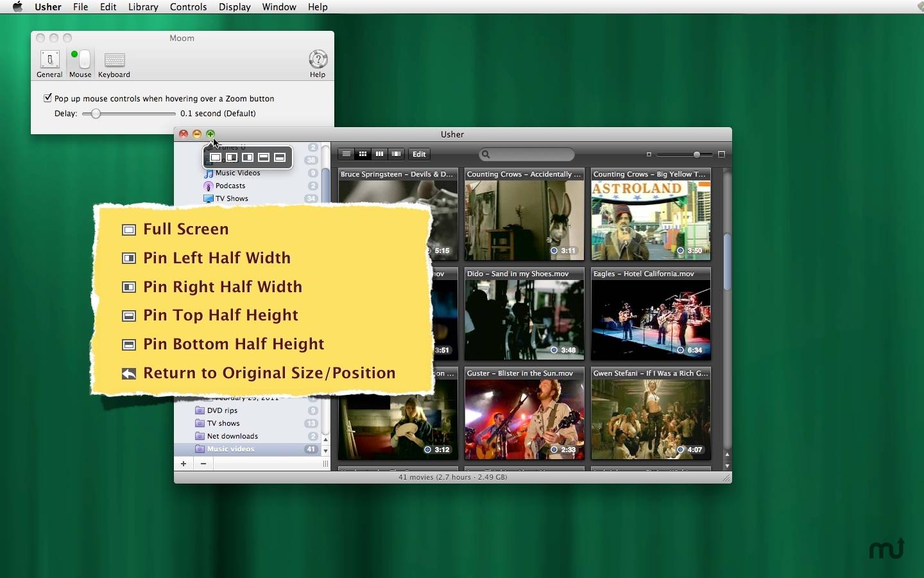The height and width of the screenshot is (578, 924).
Task: Grab the sidebar resize handle
Action: click(x=325, y=464)
